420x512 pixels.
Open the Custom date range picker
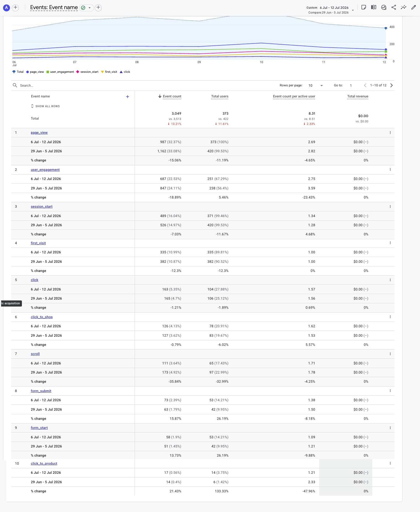click(x=330, y=10)
